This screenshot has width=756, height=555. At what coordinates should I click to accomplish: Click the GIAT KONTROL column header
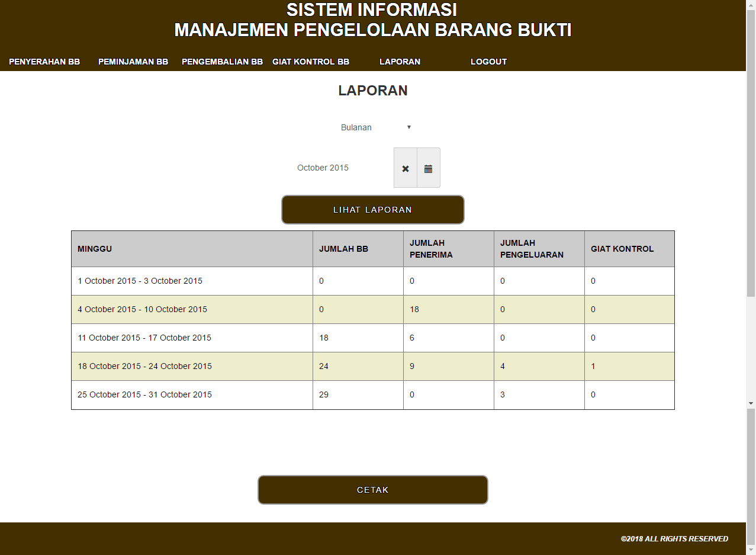[629, 249]
